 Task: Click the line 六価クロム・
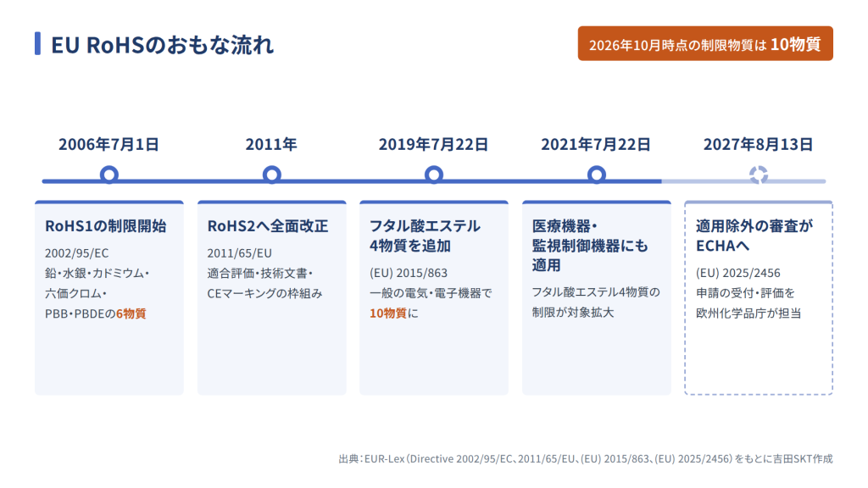click(x=75, y=294)
